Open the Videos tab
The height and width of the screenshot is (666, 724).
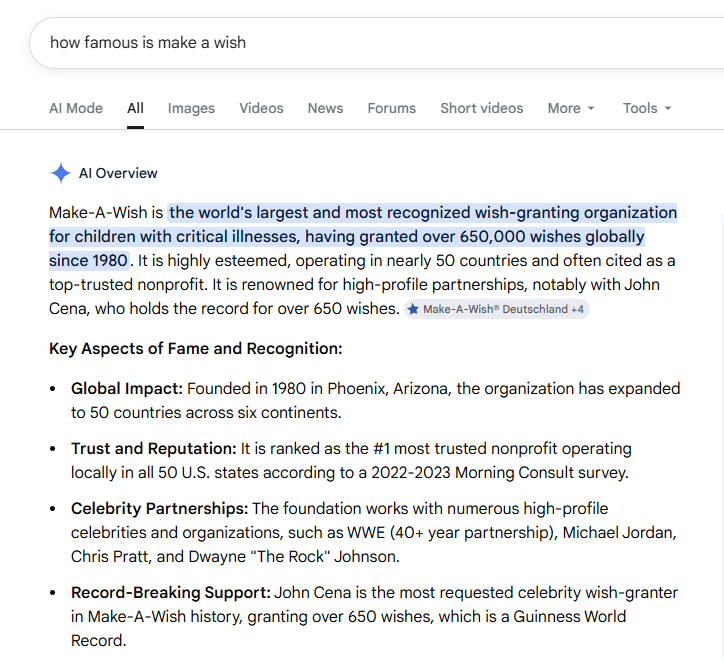[261, 108]
